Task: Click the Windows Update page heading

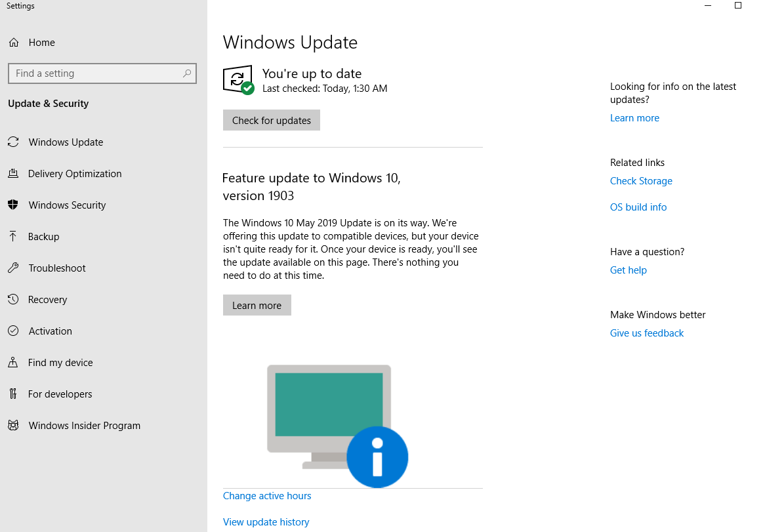Action: coord(290,43)
